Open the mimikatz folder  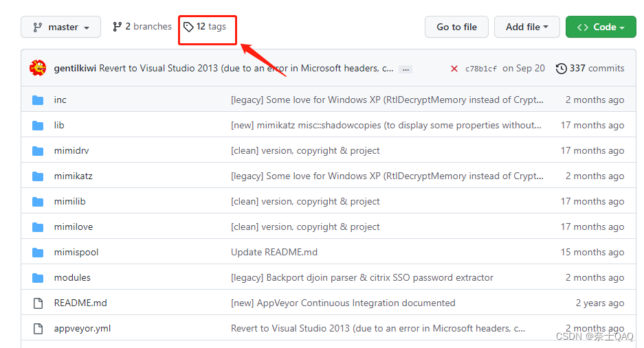[73, 176]
